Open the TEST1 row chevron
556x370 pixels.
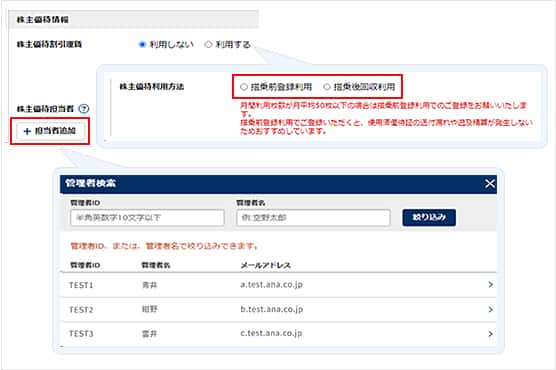pos(490,285)
